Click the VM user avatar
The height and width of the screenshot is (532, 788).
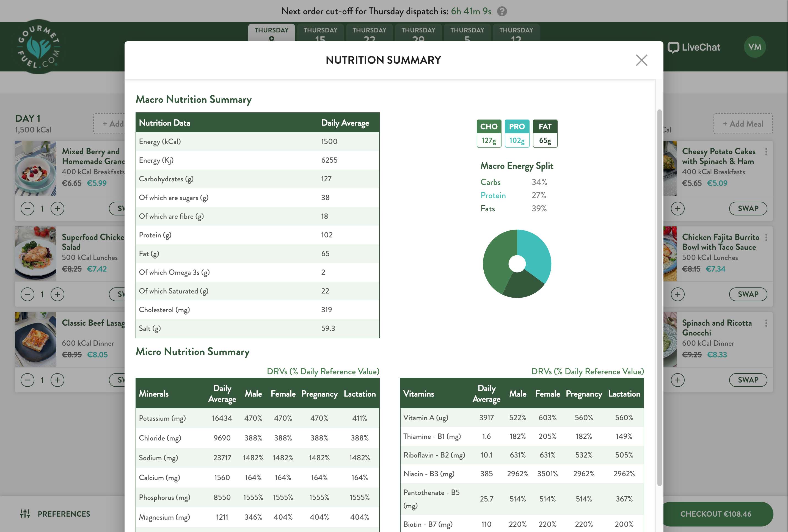(754, 47)
